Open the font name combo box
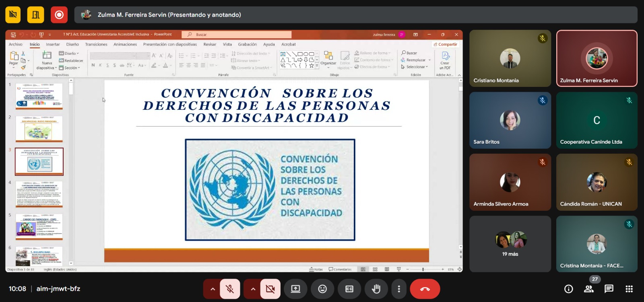The width and height of the screenshot is (644, 302). pyautogui.click(x=113, y=56)
